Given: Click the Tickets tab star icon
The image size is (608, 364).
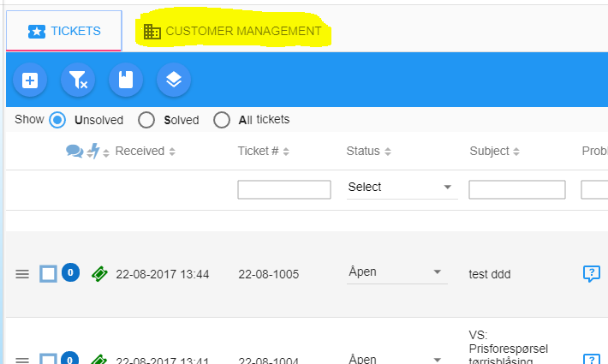Looking at the screenshot, I should click(x=37, y=32).
